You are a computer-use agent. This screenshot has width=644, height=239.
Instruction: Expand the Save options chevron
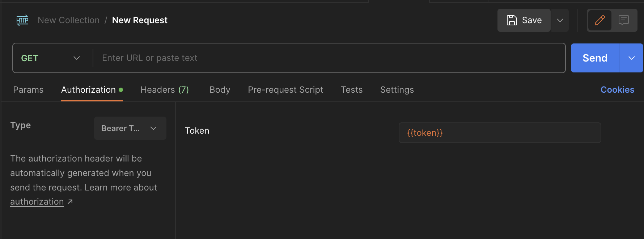pyautogui.click(x=559, y=20)
